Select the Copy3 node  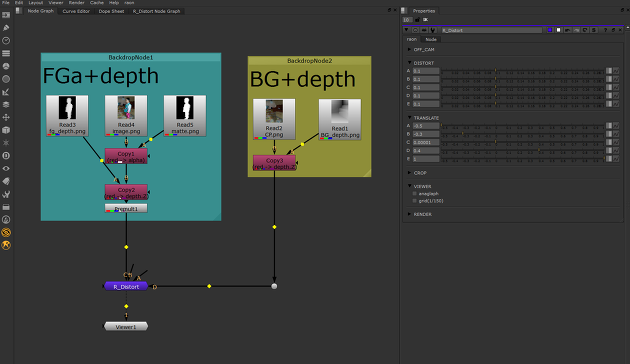[x=274, y=163]
